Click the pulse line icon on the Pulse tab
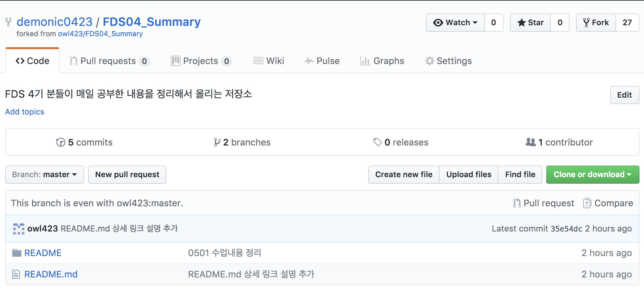Viewport: 644px width, 291px height. pos(309,61)
